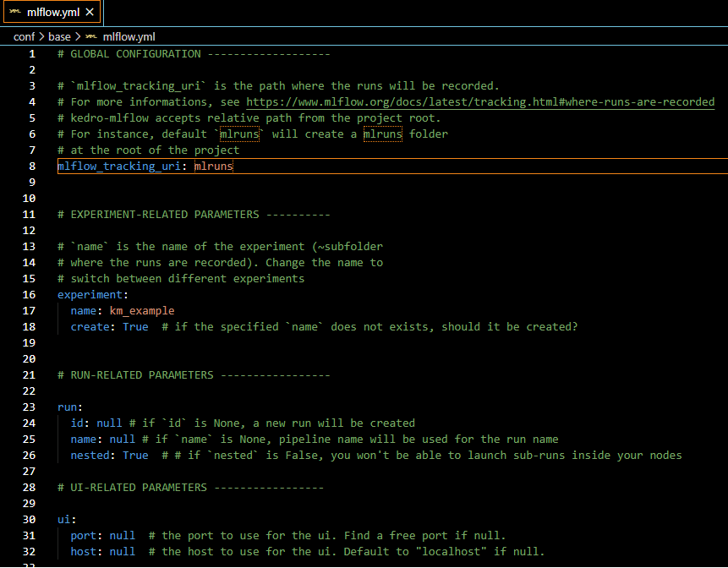Click line number 30 in the gutter
The height and width of the screenshot is (568, 728).
pos(29,519)
